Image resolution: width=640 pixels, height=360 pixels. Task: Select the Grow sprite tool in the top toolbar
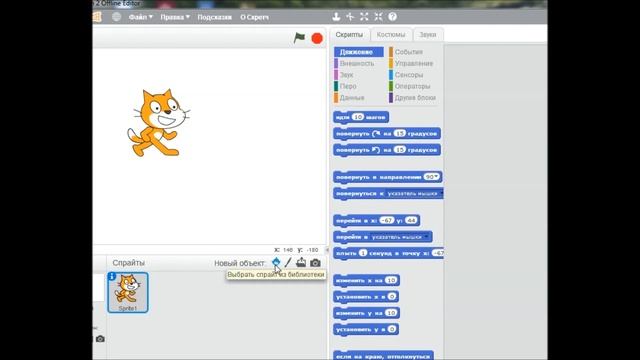tap(364, 17)
